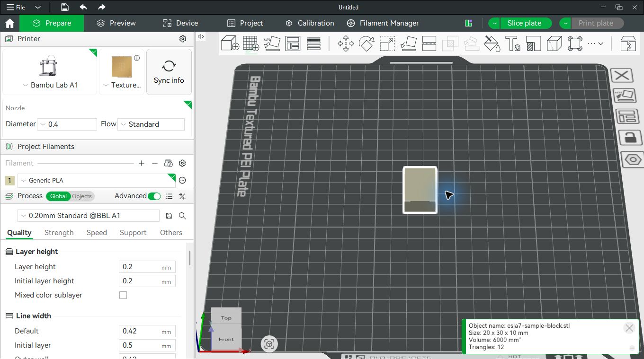Expand the Slice plate options arrow

click(494, 23)
